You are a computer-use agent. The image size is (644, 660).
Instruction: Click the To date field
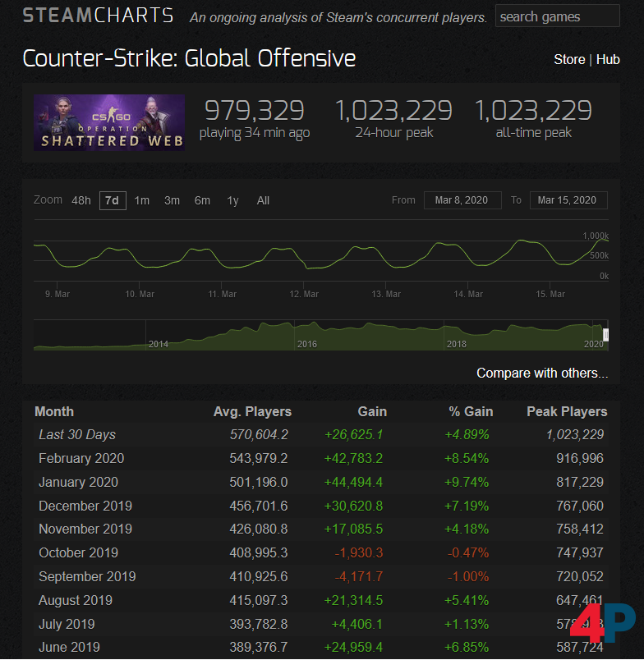[568, 200]
